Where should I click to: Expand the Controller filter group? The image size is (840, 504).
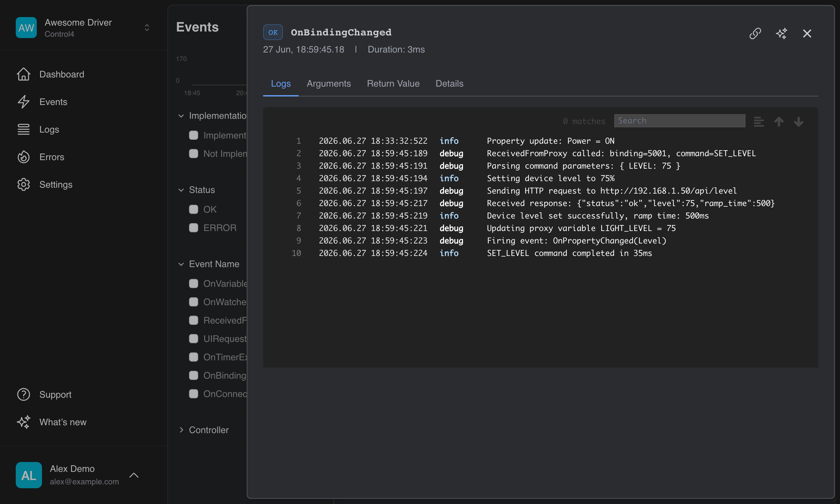click(x=181, y=430)
